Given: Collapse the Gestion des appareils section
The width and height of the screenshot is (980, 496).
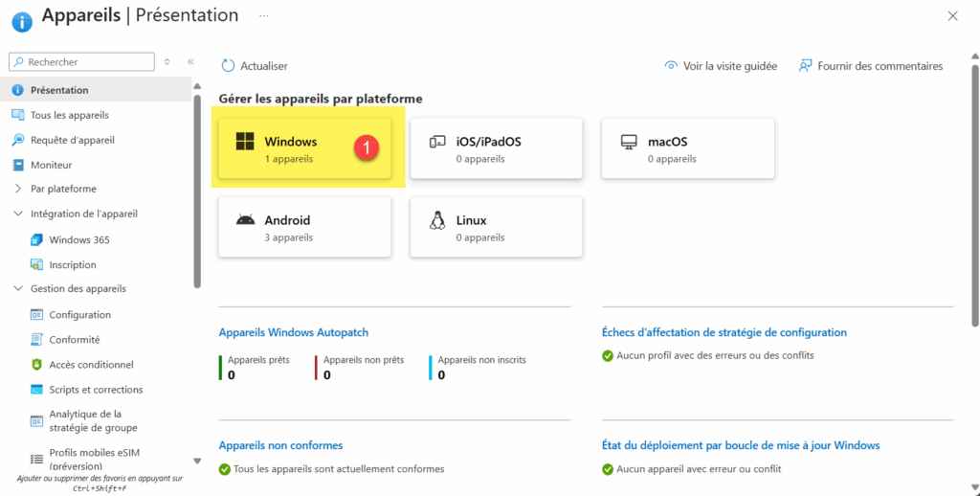Looking at the screenshot, I should coord(18,288).
